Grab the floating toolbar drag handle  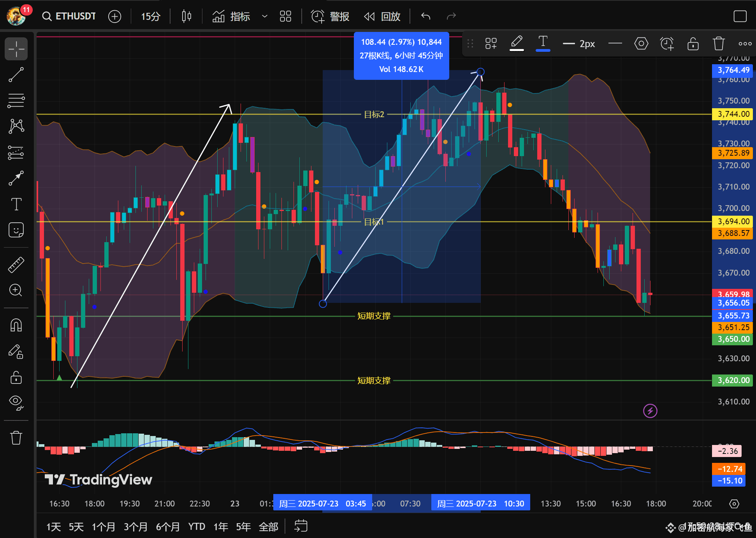point(470,44)
